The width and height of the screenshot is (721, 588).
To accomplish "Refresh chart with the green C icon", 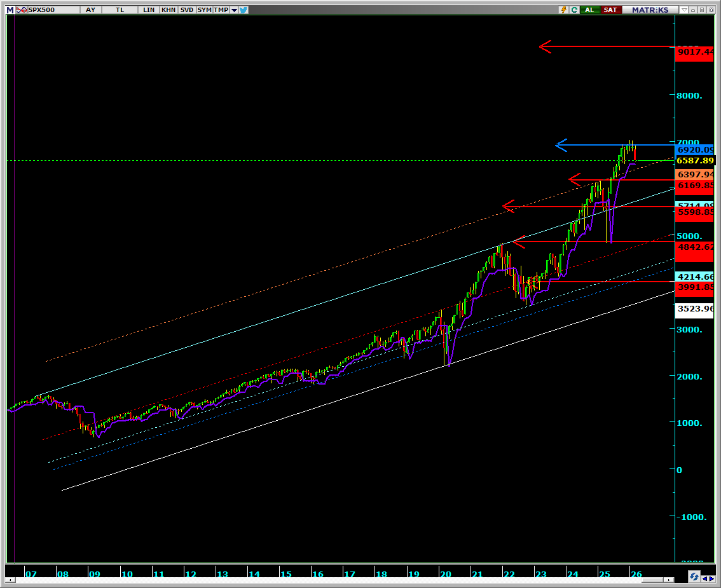I will coord(574,10).
